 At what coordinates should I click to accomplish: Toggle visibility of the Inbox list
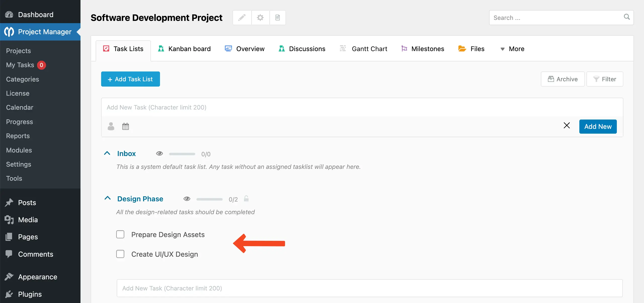pos(159,154)
